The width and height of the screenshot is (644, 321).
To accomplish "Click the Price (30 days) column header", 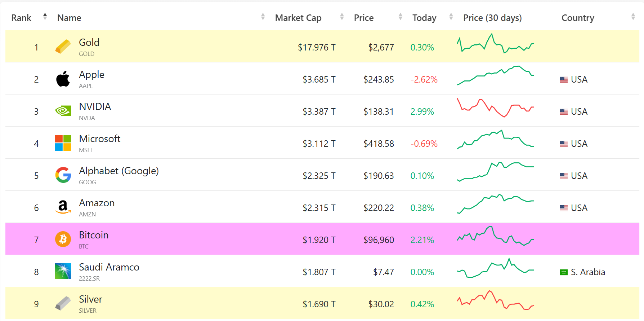I will pos(492,18).
